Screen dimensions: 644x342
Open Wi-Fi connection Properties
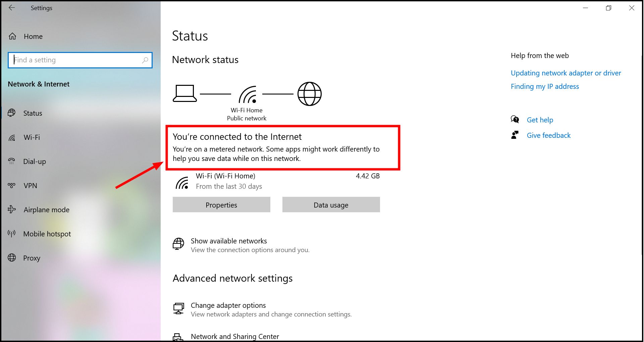coord(221,205)
